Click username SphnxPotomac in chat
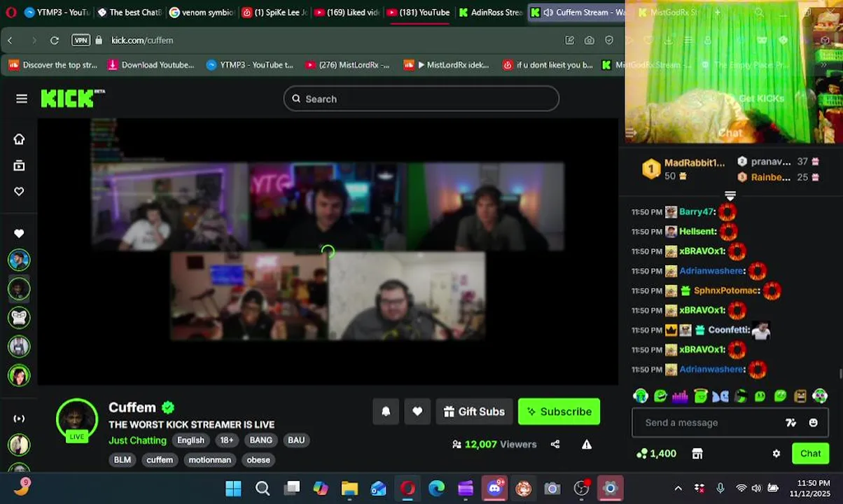This screenshot has width=843, height=504. point(726,290)
